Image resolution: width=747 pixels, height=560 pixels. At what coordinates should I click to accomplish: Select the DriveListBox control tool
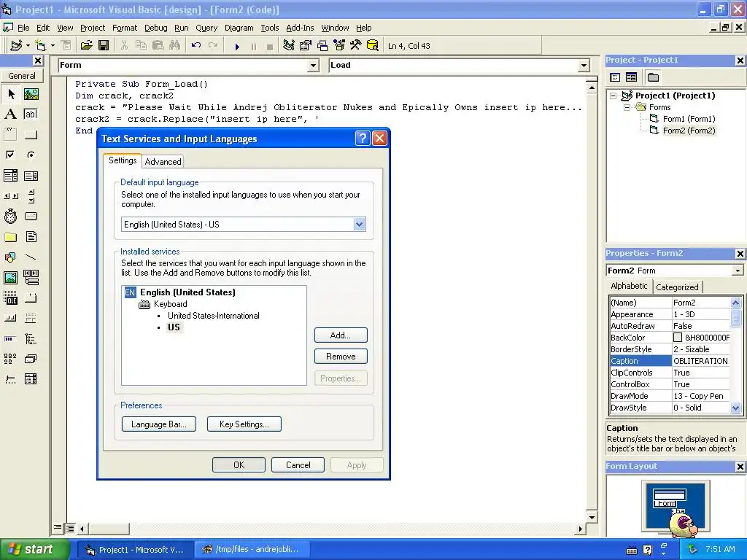tap(31, 217)
